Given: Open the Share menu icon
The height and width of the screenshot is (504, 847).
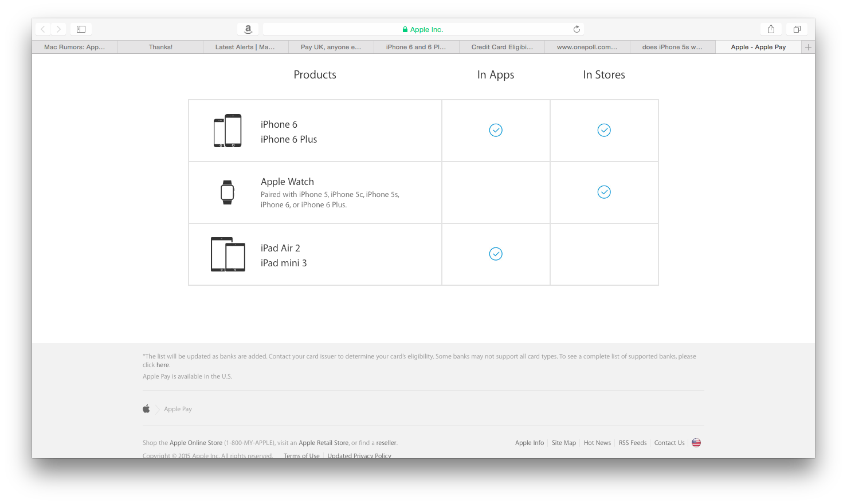Looking at the screenshot, I should pyautogui.click(x=771, y=29).
